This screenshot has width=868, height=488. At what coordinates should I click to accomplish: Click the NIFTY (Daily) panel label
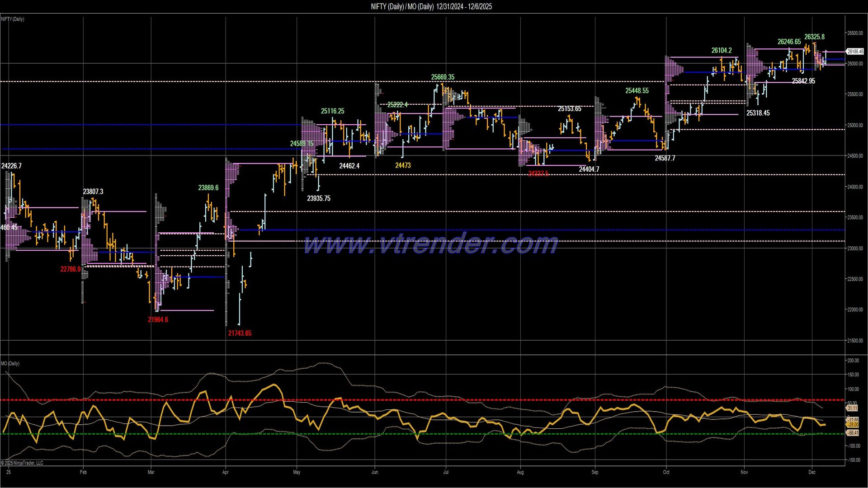click(12, 19)
